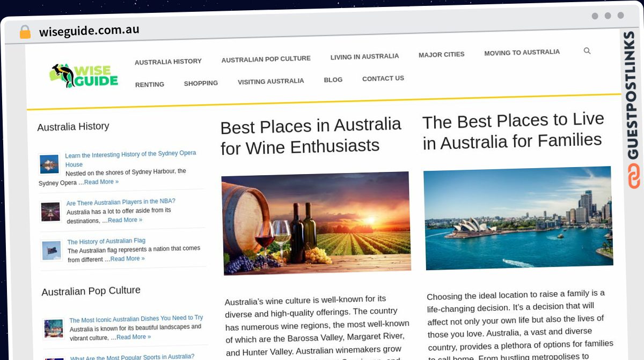Open 'The Best Places to Live for Families'
The image size is (644, 360).
(513, 131)
